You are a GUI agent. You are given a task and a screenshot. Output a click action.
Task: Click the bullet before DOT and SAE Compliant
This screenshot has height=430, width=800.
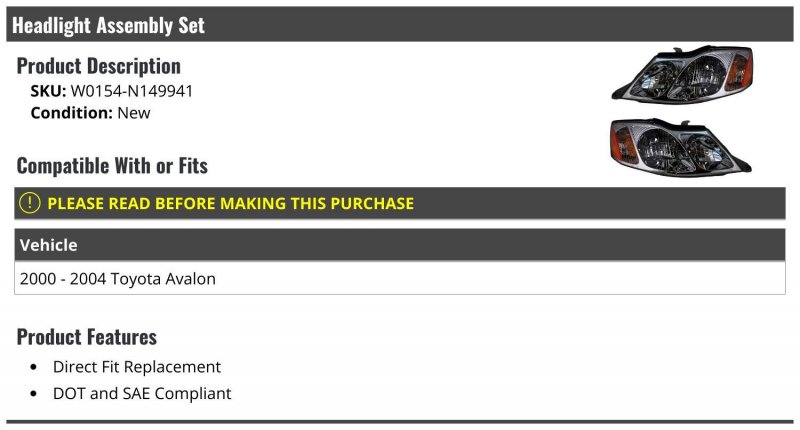pyautogui.click(x=34, y=394)
